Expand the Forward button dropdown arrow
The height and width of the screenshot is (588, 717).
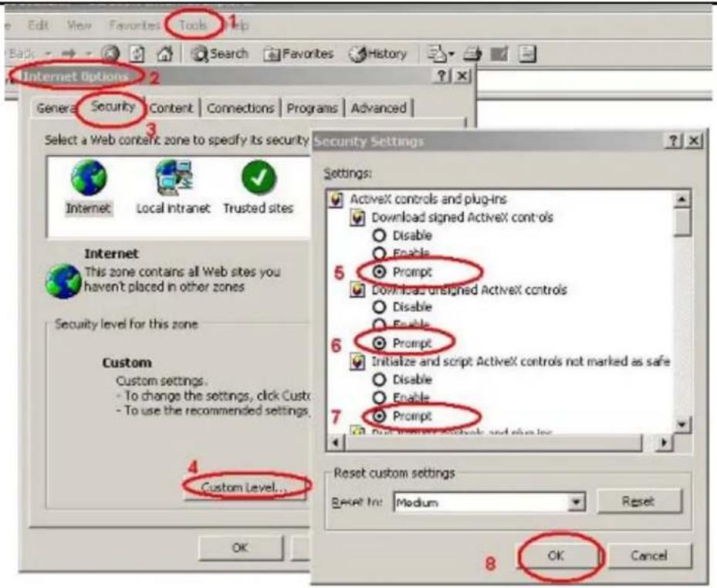(90, 54)
